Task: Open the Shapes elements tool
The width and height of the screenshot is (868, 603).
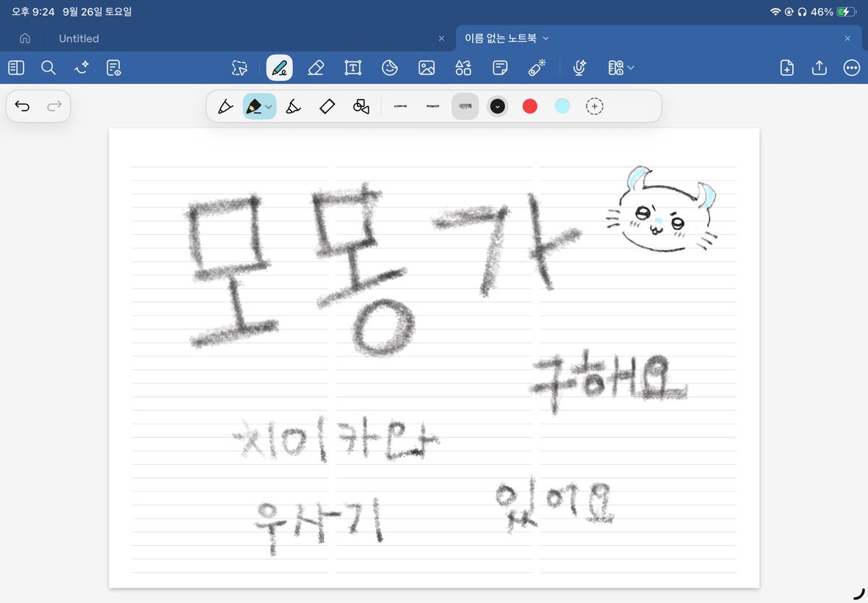Action: click(x=464, y=68)
